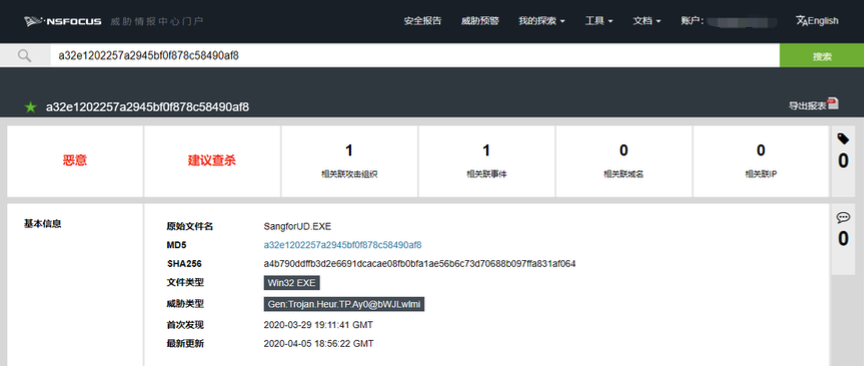Toggle the green favorite star
The image size is (864, 366).
30,107
